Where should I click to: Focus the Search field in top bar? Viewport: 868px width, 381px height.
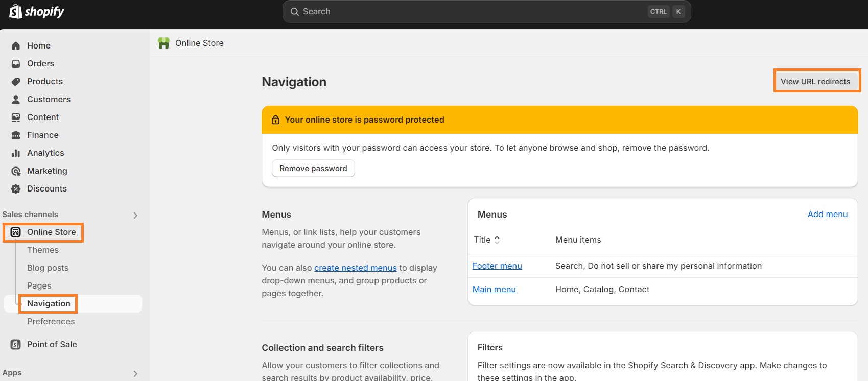pyautogui.click(x=470, y=12)
